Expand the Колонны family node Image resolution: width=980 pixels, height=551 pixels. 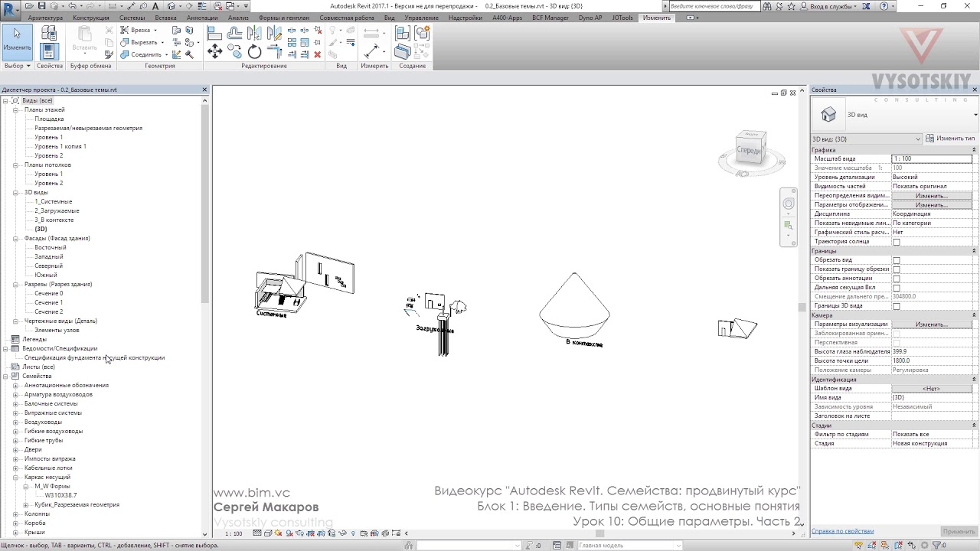click(15, 514)
